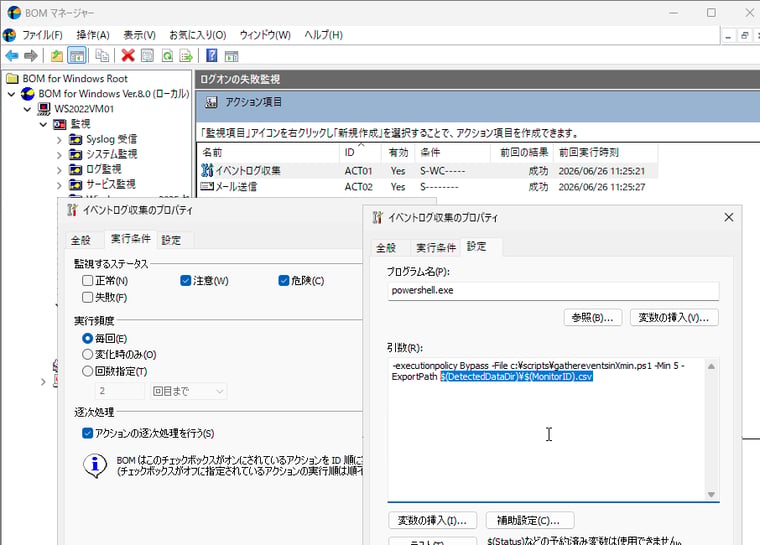Screen dimensions: 760x545
Task: Expand the システム監視 tree node
Action: (x=59, y=155)
